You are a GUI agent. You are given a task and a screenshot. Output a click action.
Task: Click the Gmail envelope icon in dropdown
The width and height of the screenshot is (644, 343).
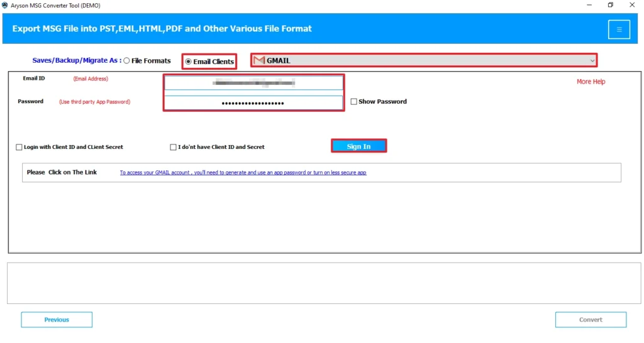click(258, 60)
